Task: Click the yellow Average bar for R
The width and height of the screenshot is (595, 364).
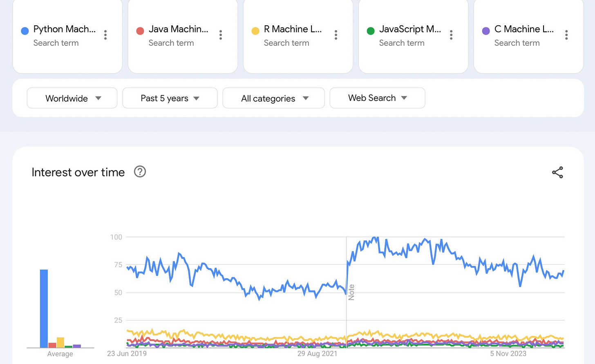Action: [x=60, y=342]
